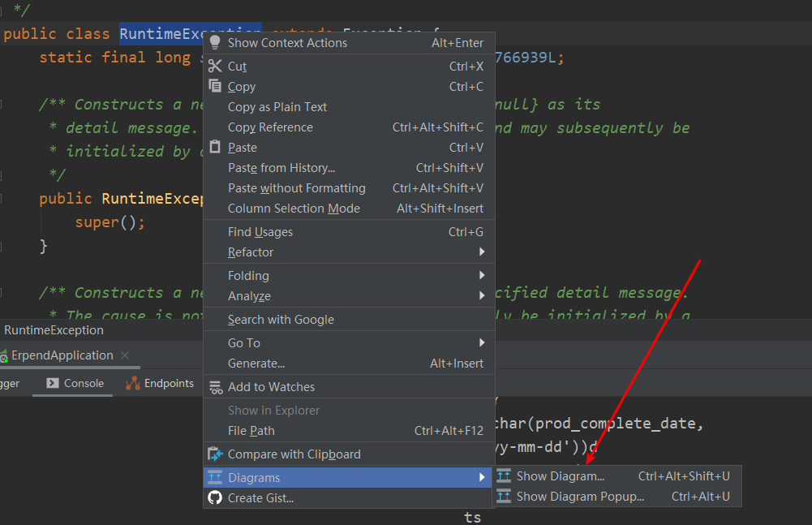Image resolution: width=812 pixels, height=525 pixels.
Task: Click the Compare with Clipboard icon
Action: click(215, 454)
